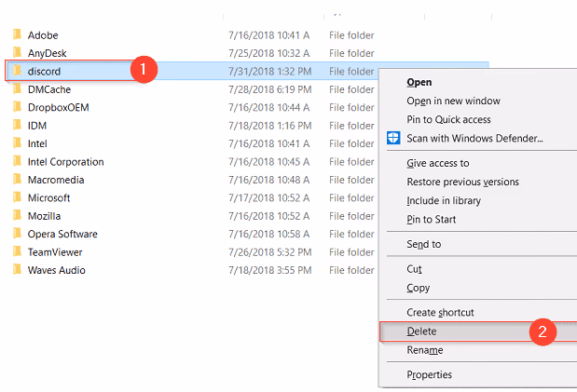577x392 pixels.
Task: Choose Restore previous versions
Action: 462,182
